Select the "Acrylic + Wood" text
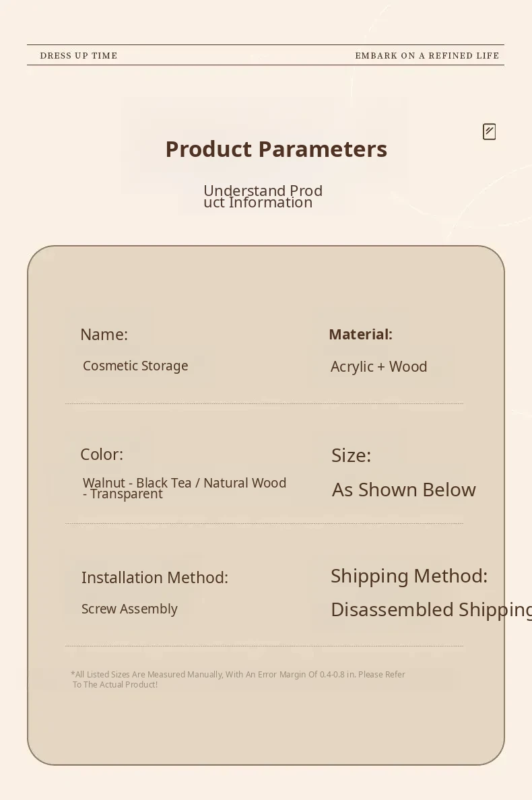Screen dimensions: 532x800 point(378,367)
